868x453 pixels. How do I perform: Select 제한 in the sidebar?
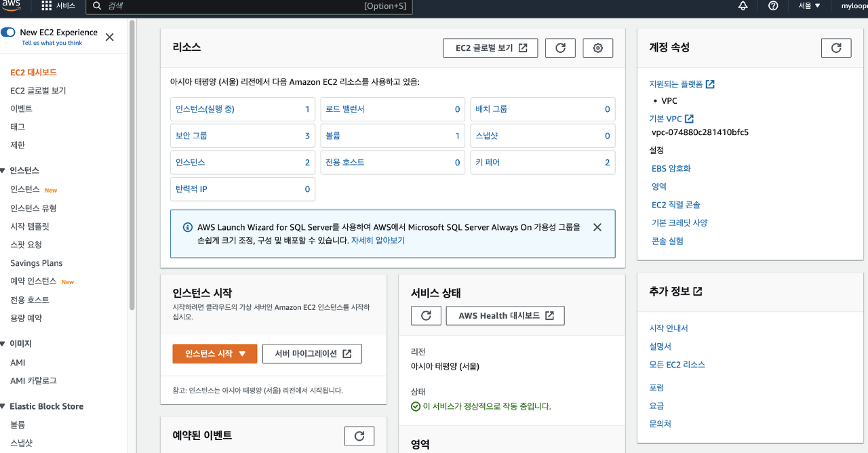point(18,145)
